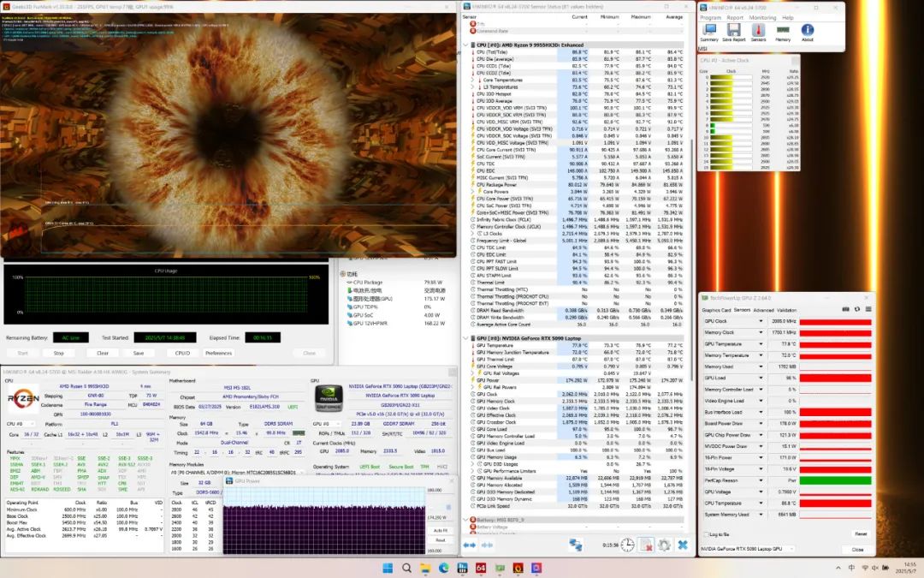Image resolution: width=924 pixels, height=578 pixels.
Task: Click the PerfCap Reason green bar in GPU-Z
Action: 835,480
